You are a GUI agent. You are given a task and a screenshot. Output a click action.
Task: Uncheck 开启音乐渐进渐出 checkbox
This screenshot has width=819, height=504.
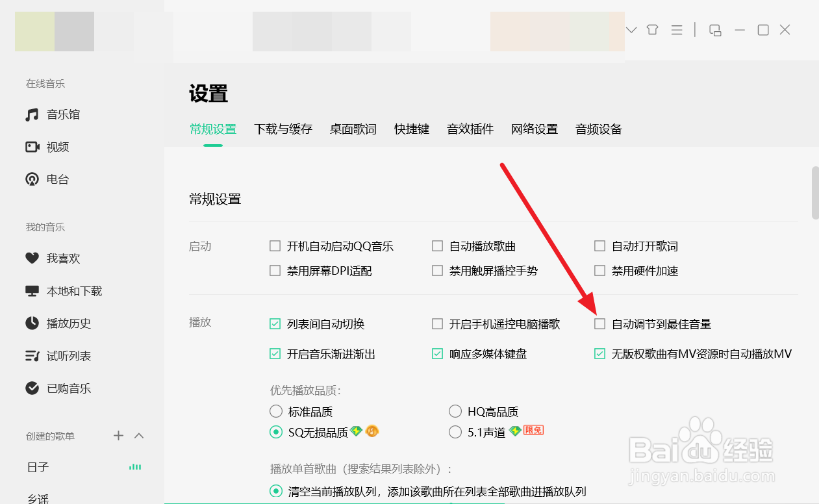275,354
